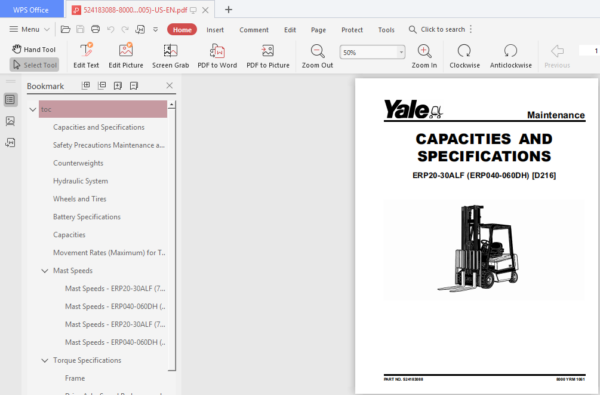Switch to the Tools ribbon tab
Image resolution: width=600 pixels, height=395 pixels.
click(386, 30)
